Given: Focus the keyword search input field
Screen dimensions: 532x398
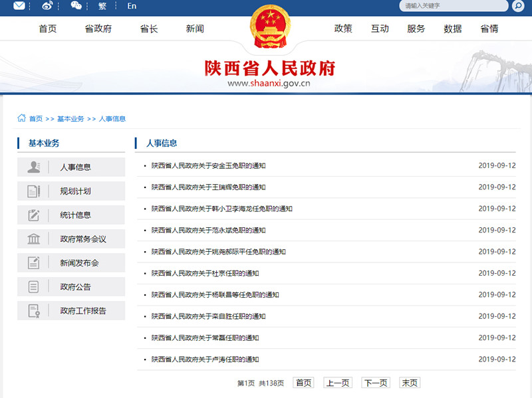Looking at the screenshot, I should 452,6.
